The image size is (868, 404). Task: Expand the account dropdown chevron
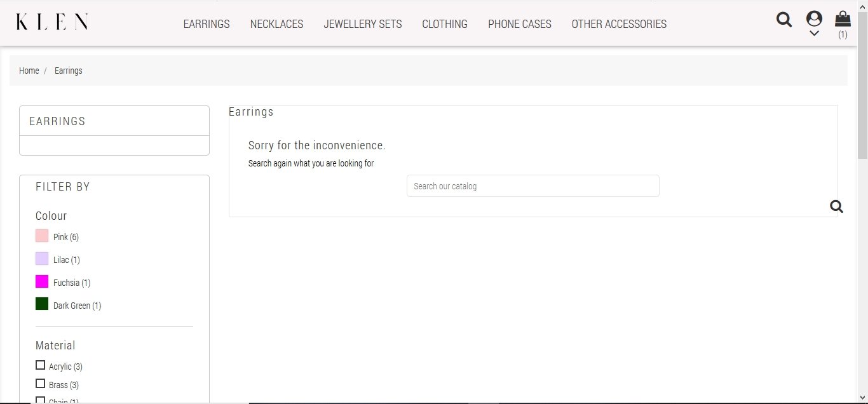click(x=814, y=34)
